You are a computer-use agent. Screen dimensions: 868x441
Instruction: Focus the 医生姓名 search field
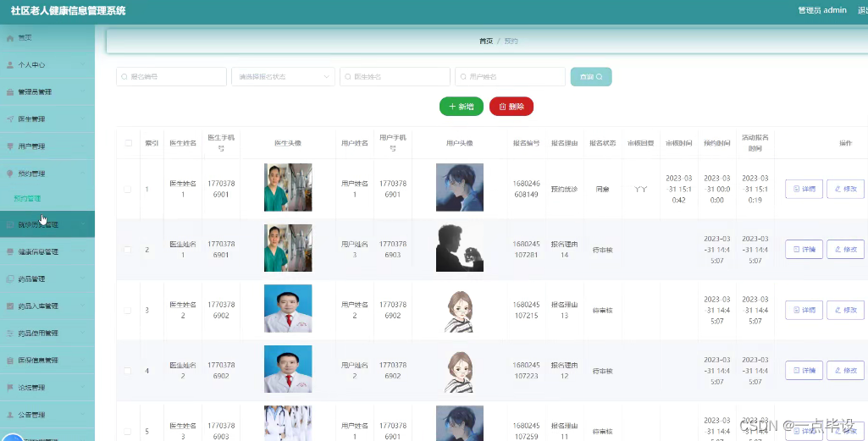[x=395, y=77]
